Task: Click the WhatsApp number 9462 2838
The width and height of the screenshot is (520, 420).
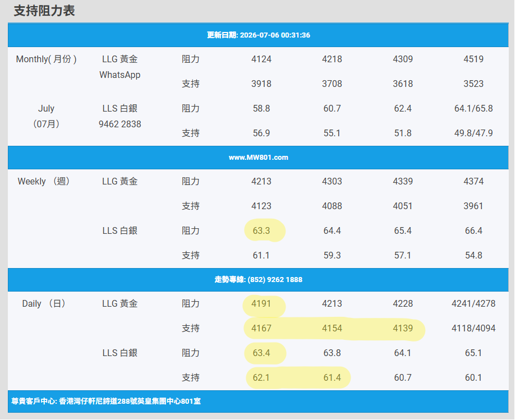Action: (119, 124)
